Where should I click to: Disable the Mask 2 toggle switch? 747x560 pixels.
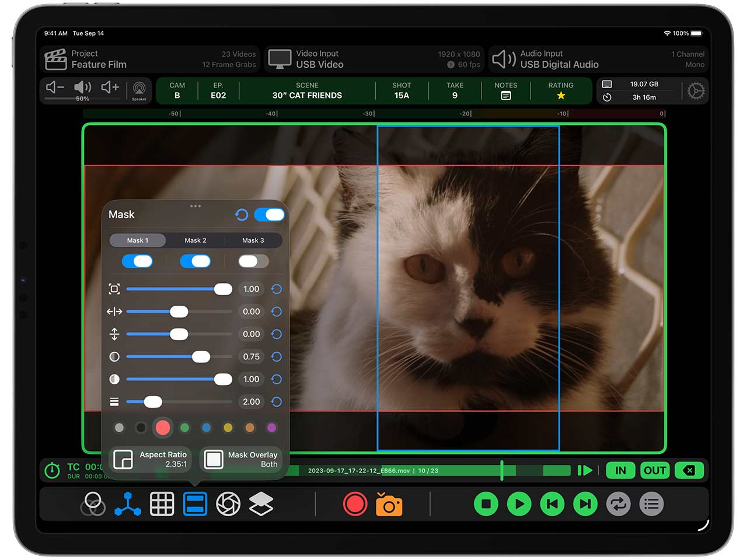pyautogui.click(x=196, y=261)
